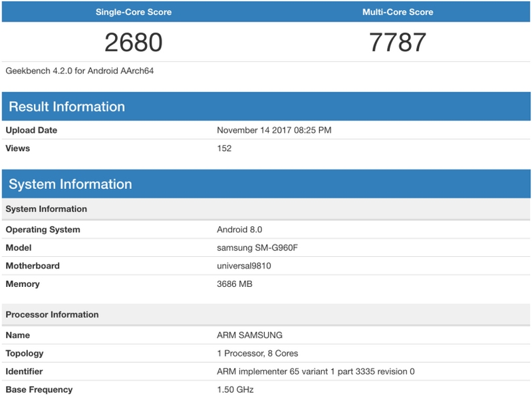Select the Android 8.0 value
Image resolution: width=532 pixels, height=400 pixels.
coord(240,230)
